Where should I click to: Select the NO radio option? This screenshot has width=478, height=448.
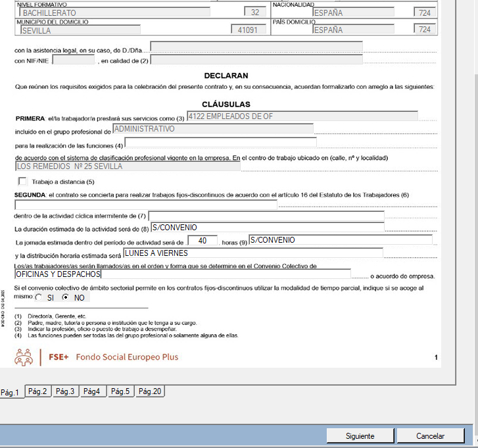[x=65, y=297]
